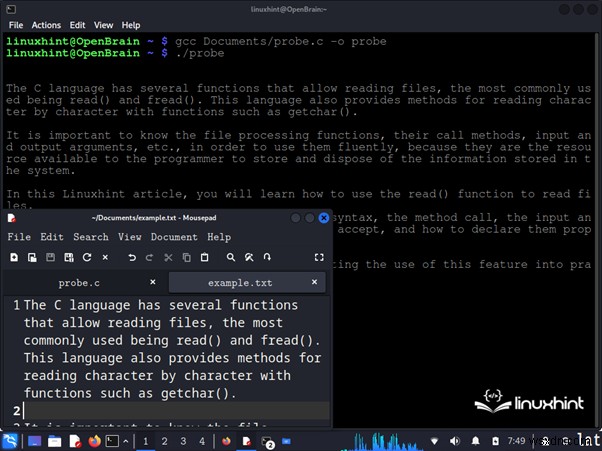This screenshot has height=451, width=602.
Task: Click the Copy icon in Mousepad toolbar
Action: (187, 257)
